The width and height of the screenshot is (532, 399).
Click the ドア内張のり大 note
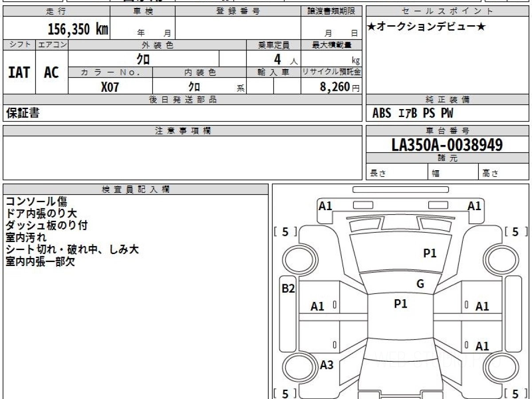tap(41, 214)
